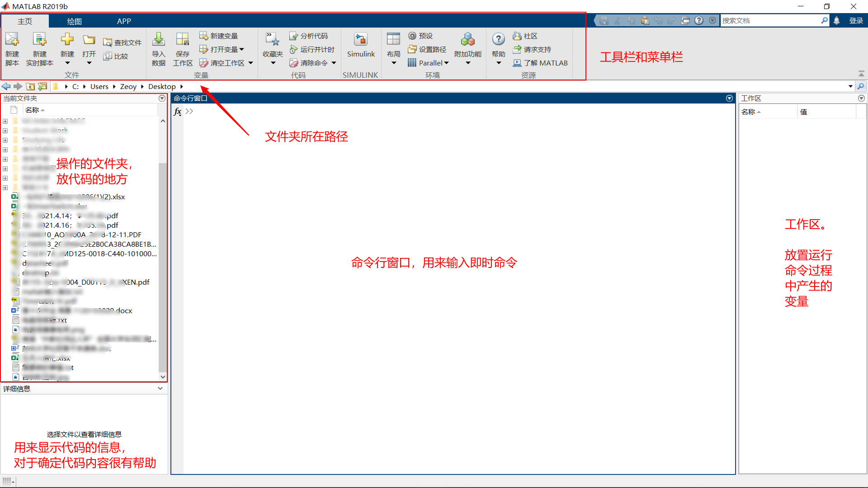Click 查找文件 (Find Files)
This screenshot has width=868, height=488.
click(x=123, y=42)
